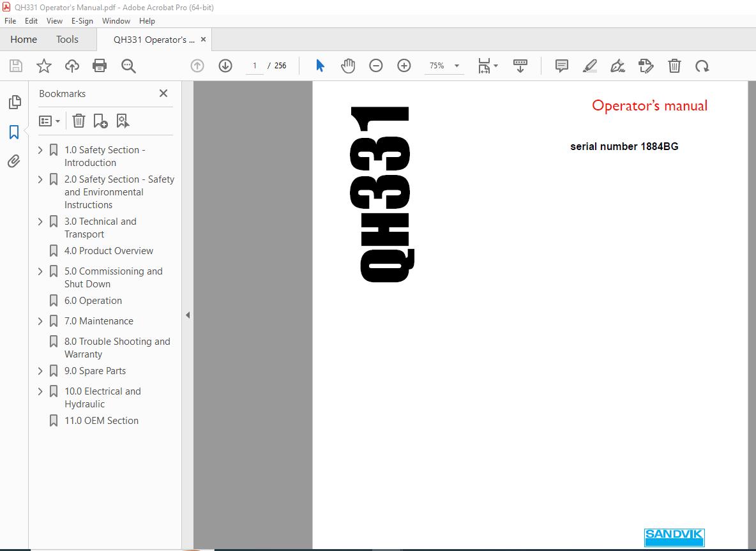Expand 1.0 Safety Section - Introduction bookmark
The height and width of the screenshot is (551, 756).
pos(40,150)
